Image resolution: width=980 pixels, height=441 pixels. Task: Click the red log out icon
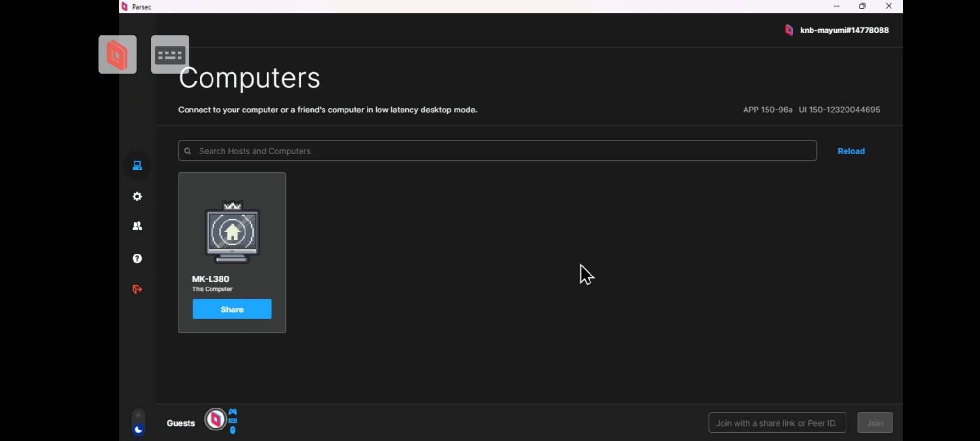(137, 289)
